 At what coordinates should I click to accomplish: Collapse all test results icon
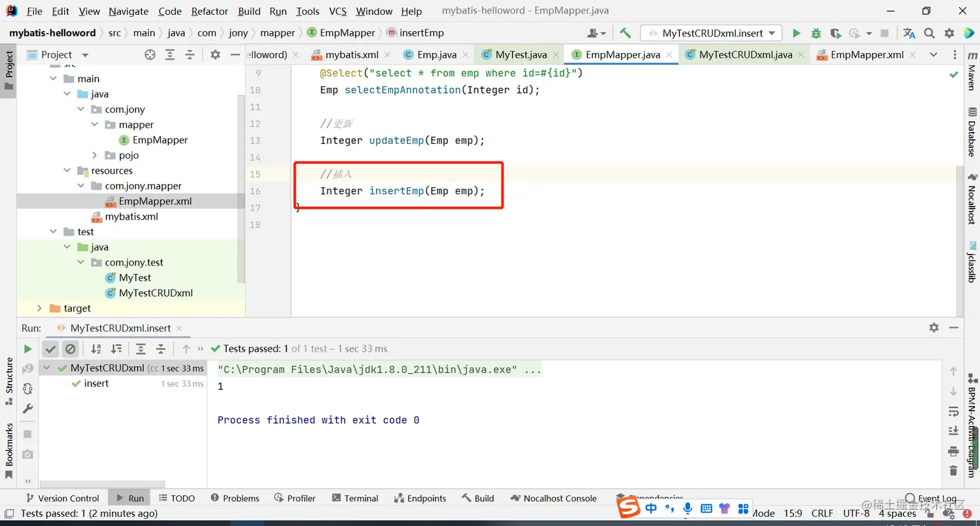point(161,349)
